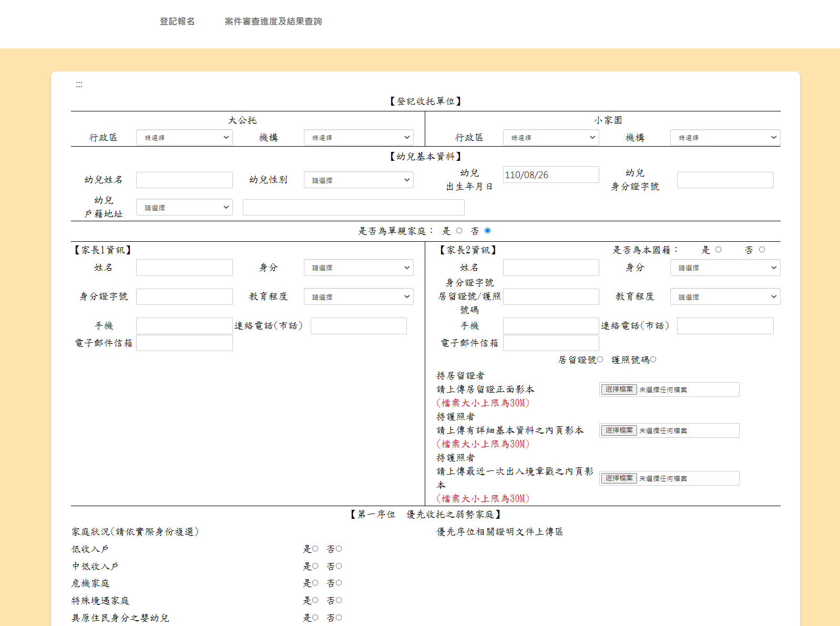Open 家長1 教育程度 dropdown

coord(358,297)
